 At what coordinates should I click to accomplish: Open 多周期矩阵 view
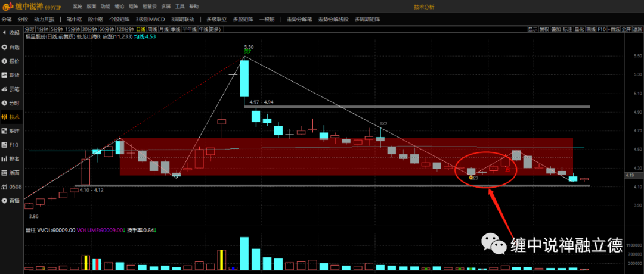click(367, 19)
